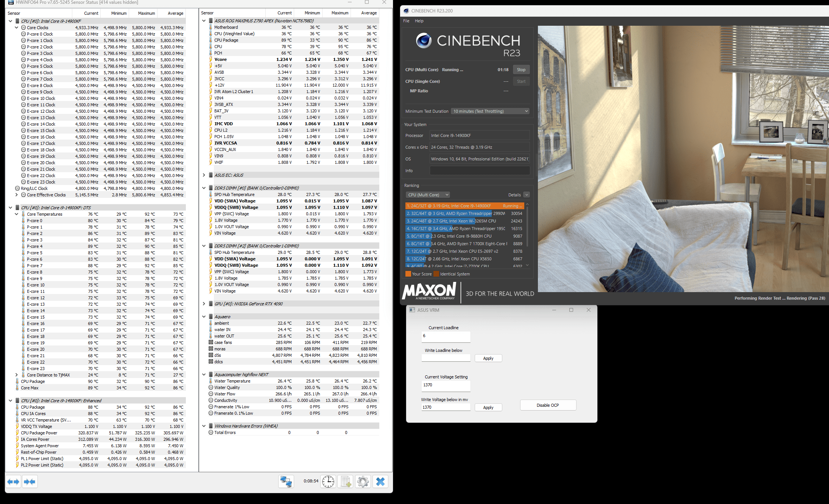Screen dimensions: 829x504
Task: Click the fan icon beside d5s
Action: tap(211, 355)
